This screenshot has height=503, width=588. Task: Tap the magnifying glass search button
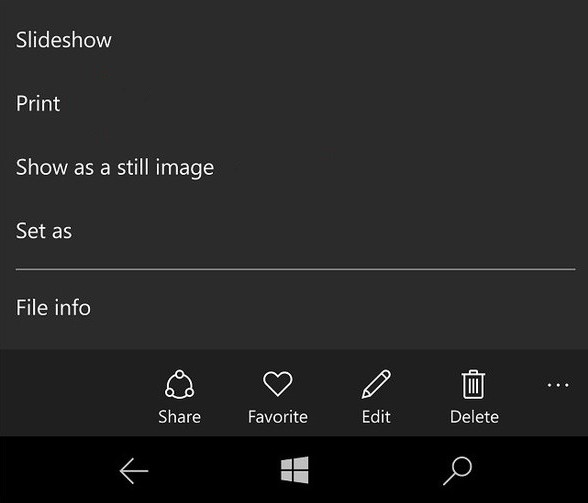457,471
